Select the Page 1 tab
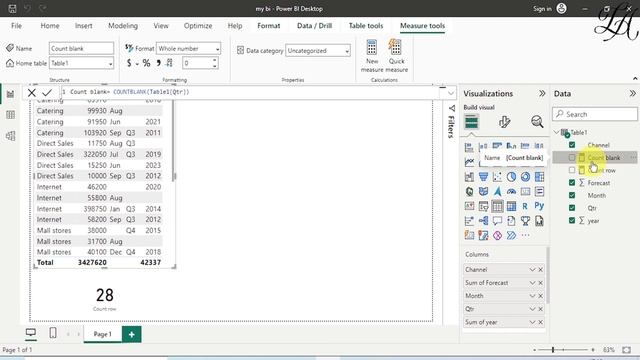The image size is (640, 360). [x=102, y=334]
